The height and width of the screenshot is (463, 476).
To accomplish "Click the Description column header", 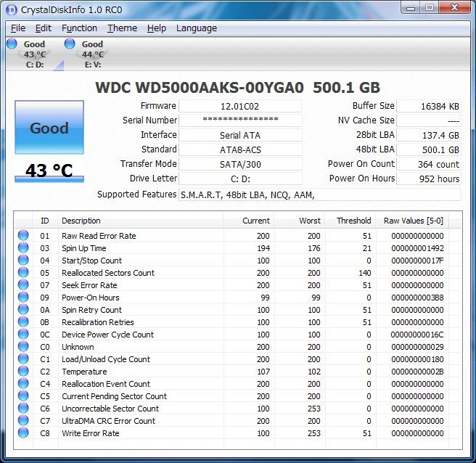I will [x=140, y=221].
